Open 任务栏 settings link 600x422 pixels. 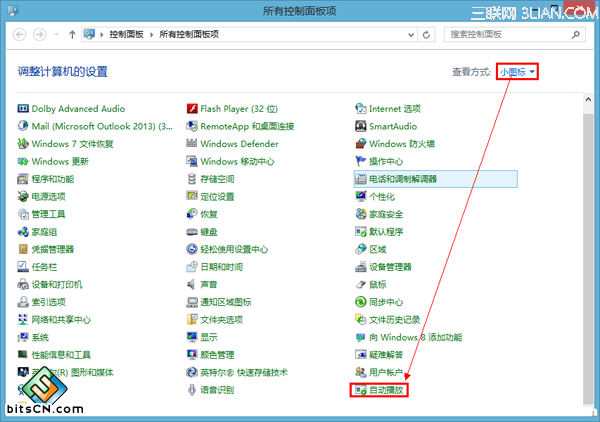pos(44,267)
